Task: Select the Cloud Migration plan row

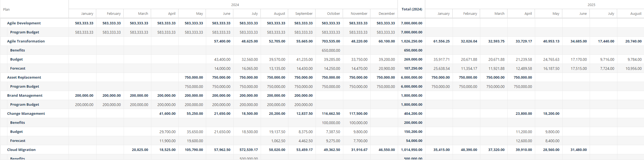Action: [x=21, y=150]
